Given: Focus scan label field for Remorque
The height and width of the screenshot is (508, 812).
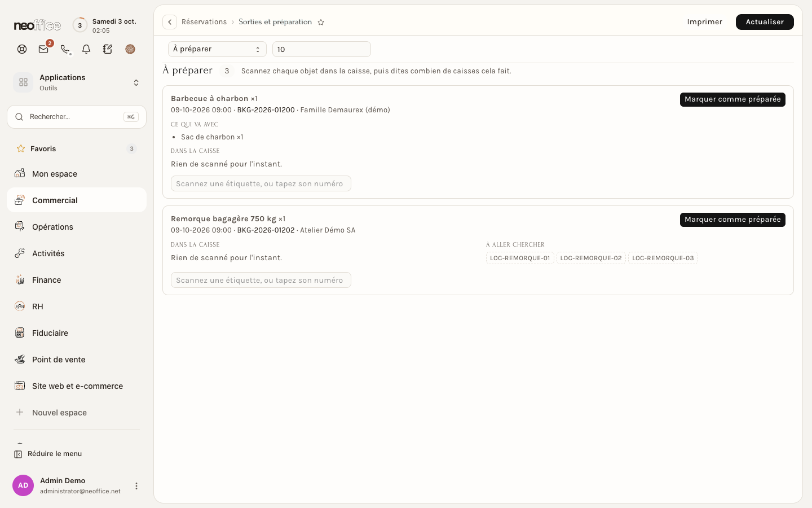Looking at the screenshot, I should pos(261,280).
